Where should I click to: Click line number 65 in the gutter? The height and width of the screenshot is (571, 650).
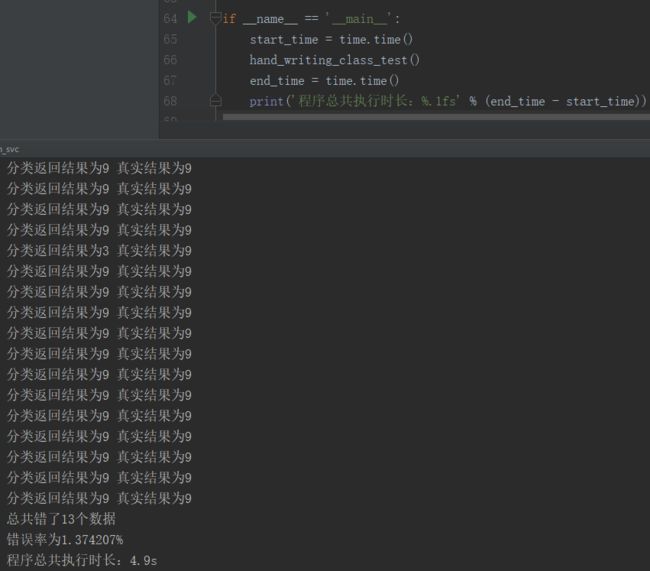170,39
